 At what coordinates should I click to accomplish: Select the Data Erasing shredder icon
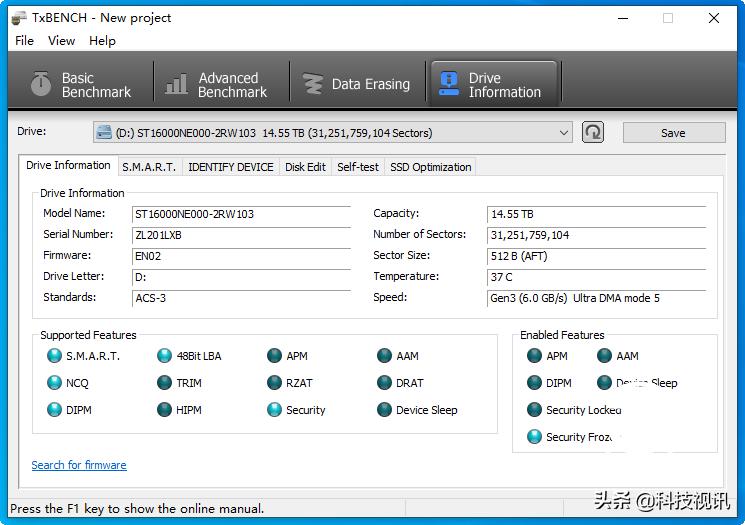(x=313, y=85)
